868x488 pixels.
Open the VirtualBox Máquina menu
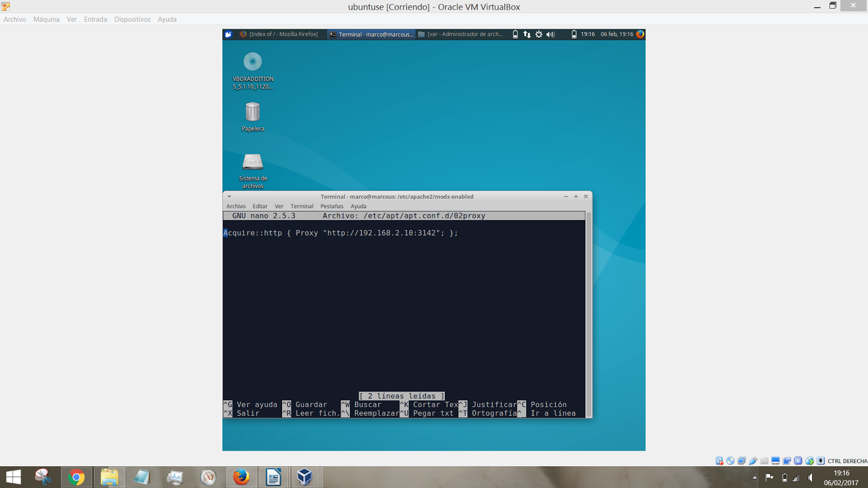(47, 19)
